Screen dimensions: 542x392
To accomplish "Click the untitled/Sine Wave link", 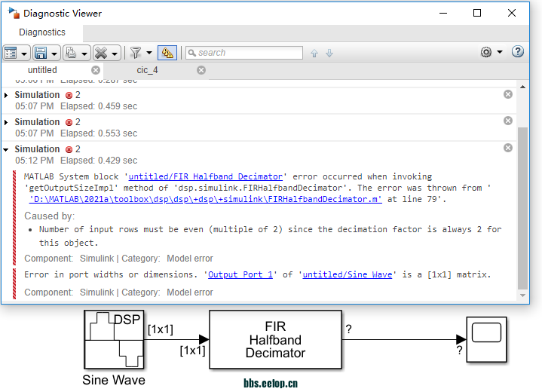I will coord(348,274).
